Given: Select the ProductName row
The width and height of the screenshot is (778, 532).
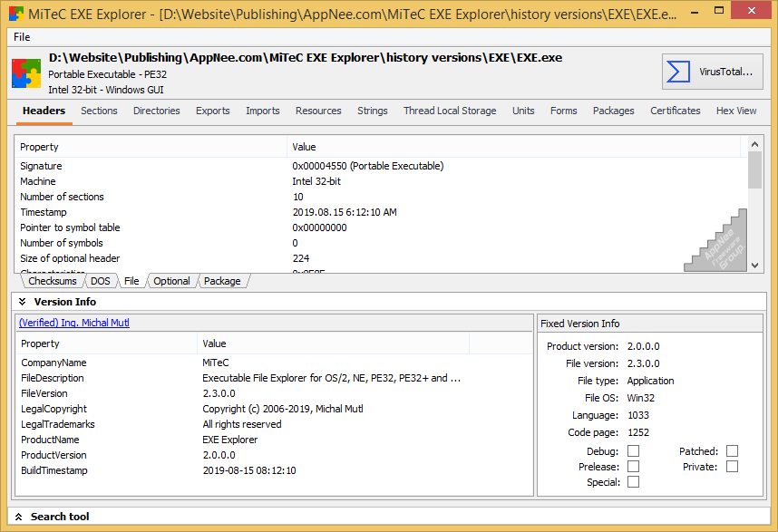Looking at the screenshot, I should [x=275, y=440].
